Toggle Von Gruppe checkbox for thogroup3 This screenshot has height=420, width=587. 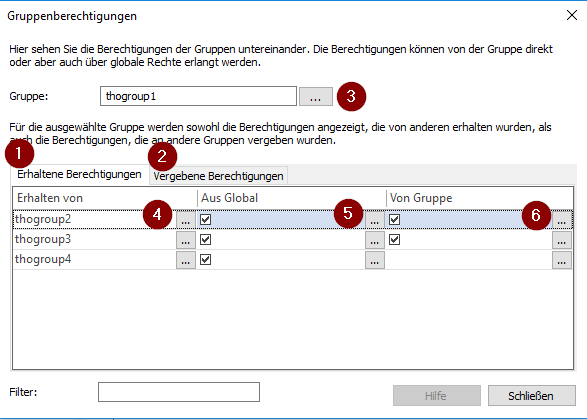pyautogui.click(x=395, y=240)
